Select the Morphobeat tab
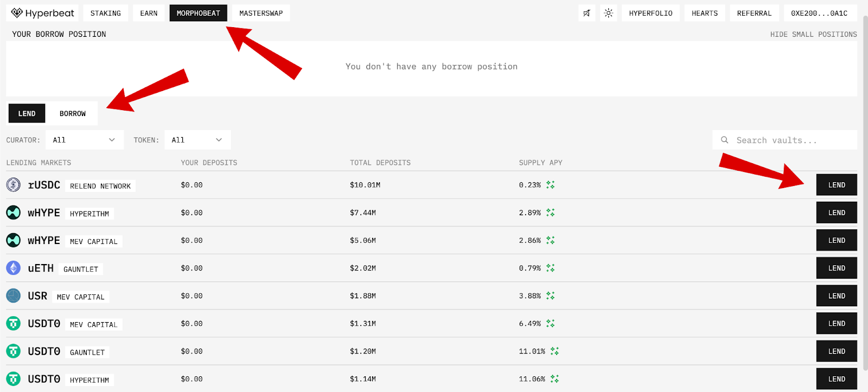The height and width of the screenshot is (392, 868). [x=199, y=13]
